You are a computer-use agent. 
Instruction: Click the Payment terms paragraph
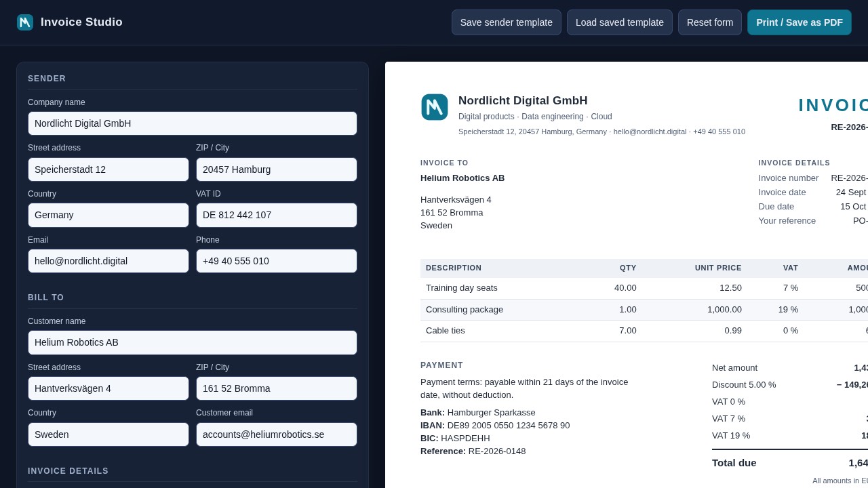tap(524, 388)
